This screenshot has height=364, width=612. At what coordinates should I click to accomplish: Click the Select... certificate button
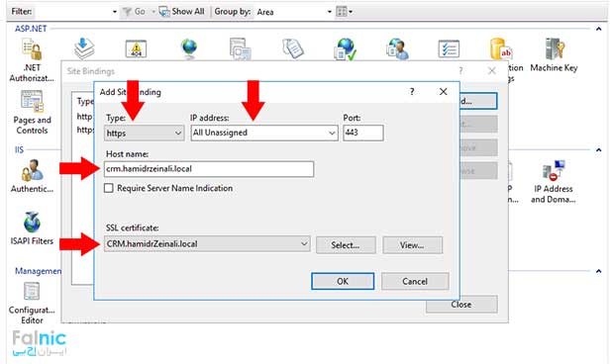coord(346,245)
